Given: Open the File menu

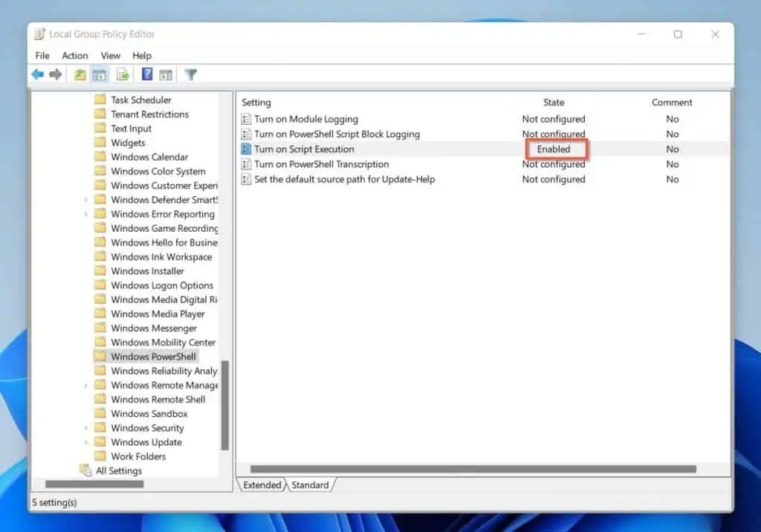Looking at the screenshot, I should (x=42, y=55).
